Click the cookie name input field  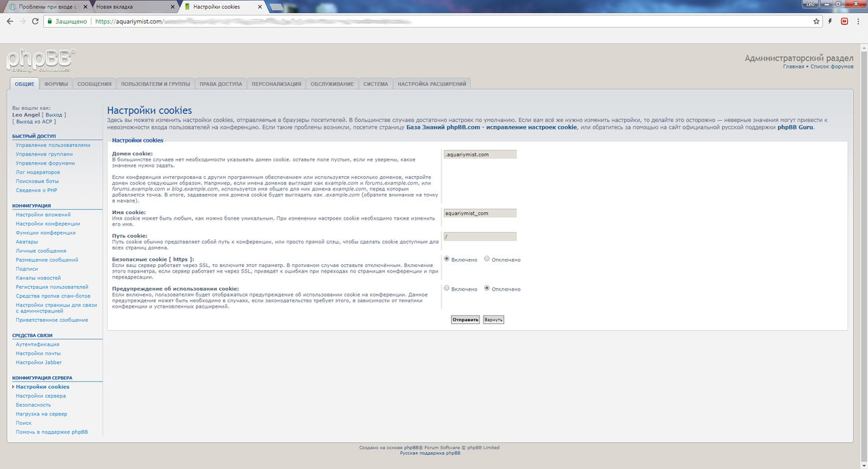pyautogui.click(x=479, y=213)
